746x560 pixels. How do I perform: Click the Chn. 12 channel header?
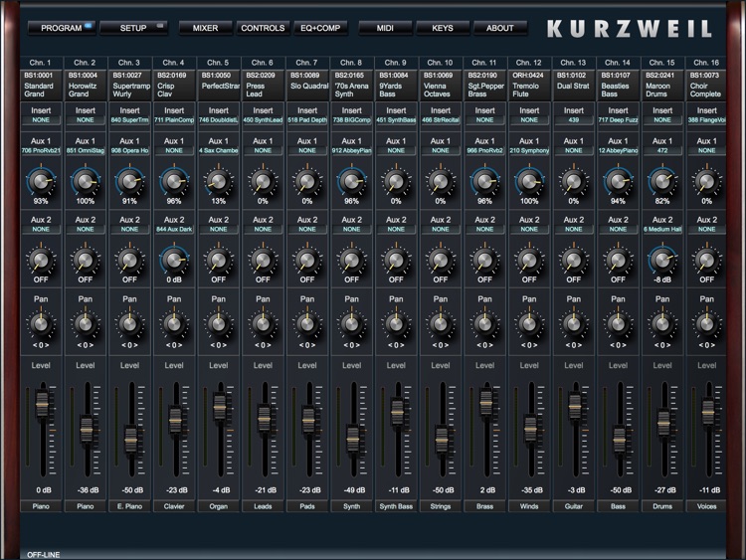pos(529,63)
